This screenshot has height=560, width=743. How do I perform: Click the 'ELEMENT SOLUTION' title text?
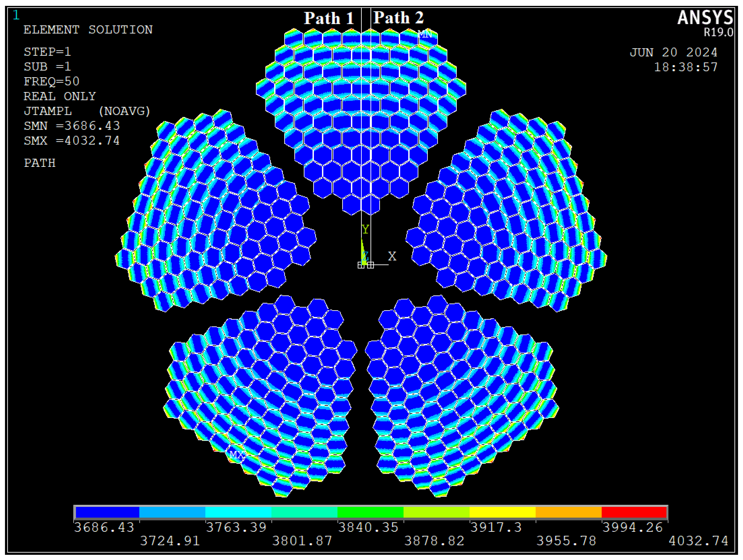pyautogui.click(x=88, y=30)
